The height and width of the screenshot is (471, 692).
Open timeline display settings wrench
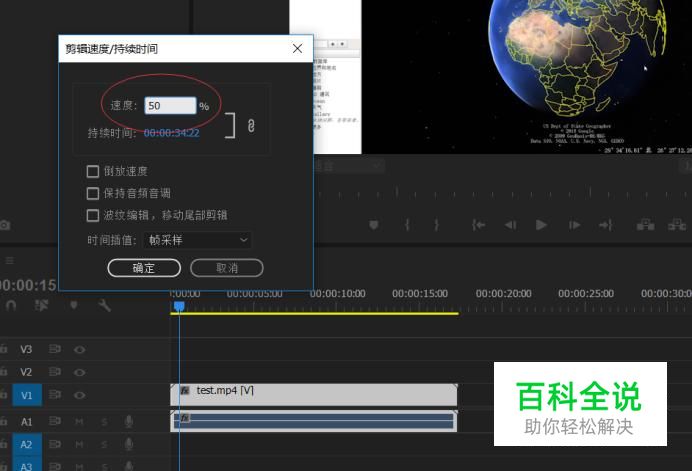tap(105, 305)
